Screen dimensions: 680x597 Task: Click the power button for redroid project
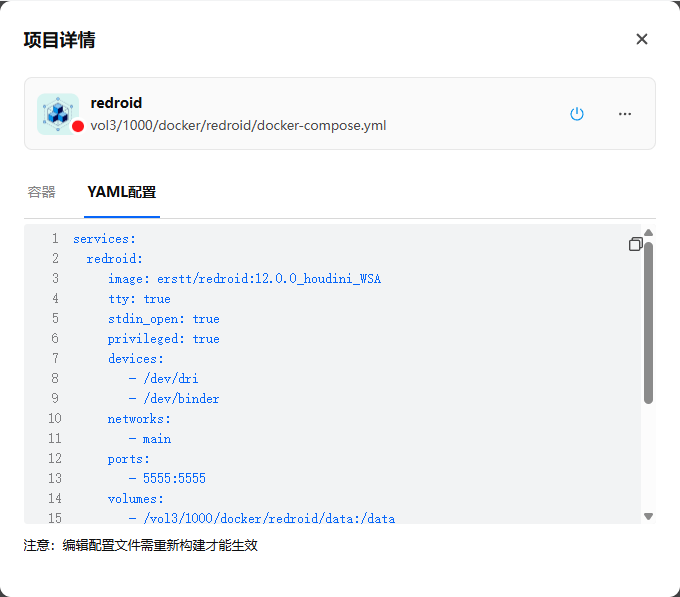(576, 114)
